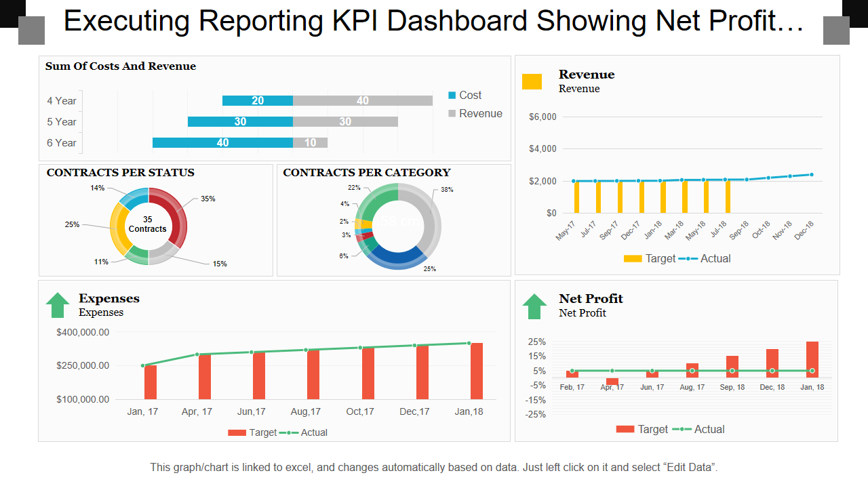Image resolution: width=868 pixels, height=488 pixels.
Task: Select the 6 Year blue cost bar labeled 40
Action: (x=222, y=143)
